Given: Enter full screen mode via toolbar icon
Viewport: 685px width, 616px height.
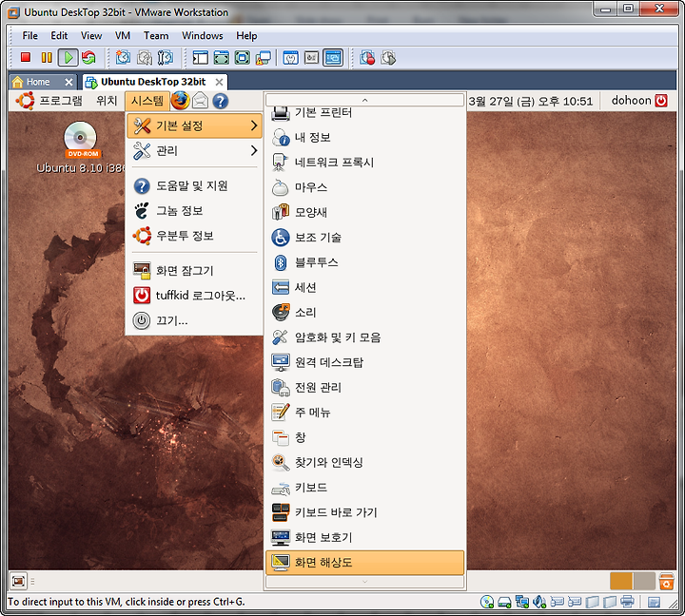Looking at the screenshot, I should (x=222, y=58).
